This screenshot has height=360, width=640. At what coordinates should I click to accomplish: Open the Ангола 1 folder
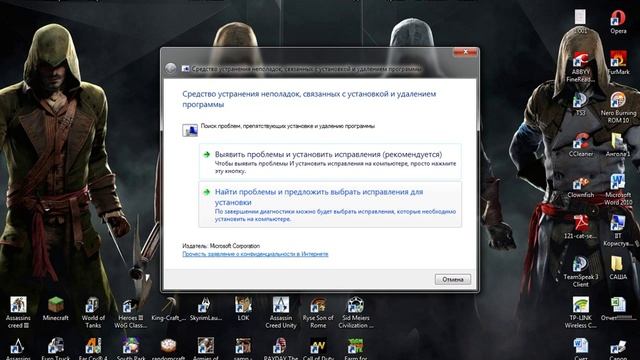[x=618, y=145]
